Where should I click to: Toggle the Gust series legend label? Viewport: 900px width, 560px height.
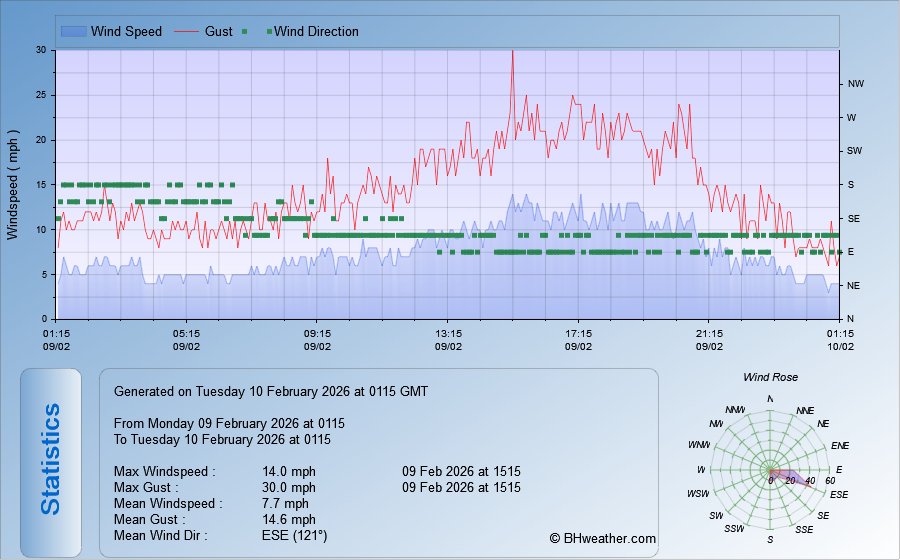pos(219,31)
